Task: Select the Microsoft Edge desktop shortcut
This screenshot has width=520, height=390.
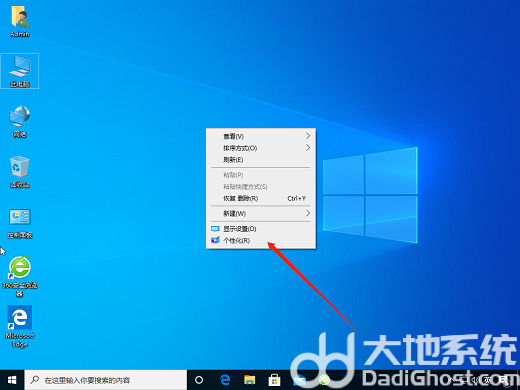Action: (20, 327)
